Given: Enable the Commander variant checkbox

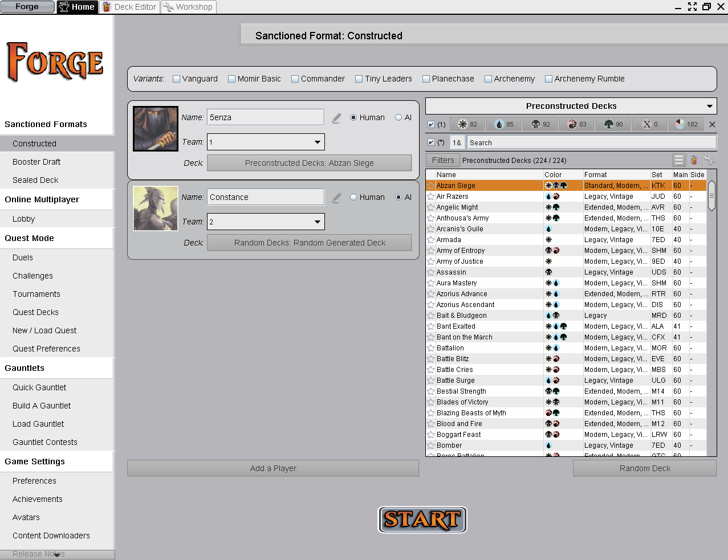Looking at the screenshot, I should 295,79.
